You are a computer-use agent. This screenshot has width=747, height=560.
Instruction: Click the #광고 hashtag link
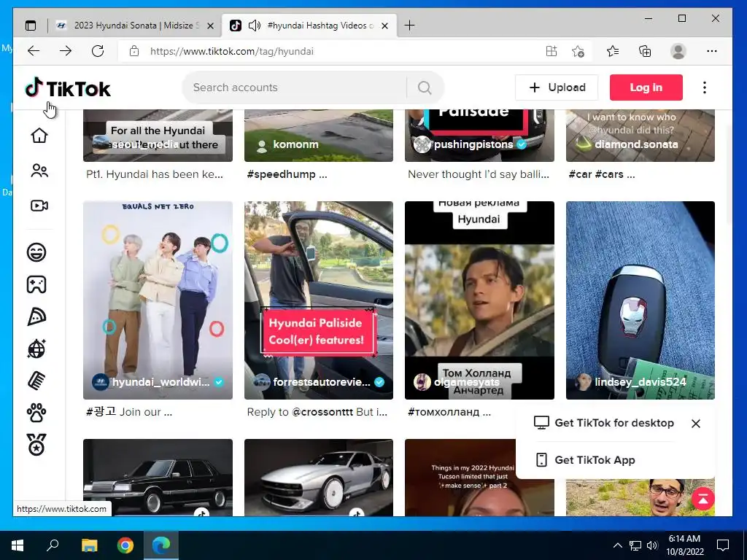coord(101,412)
